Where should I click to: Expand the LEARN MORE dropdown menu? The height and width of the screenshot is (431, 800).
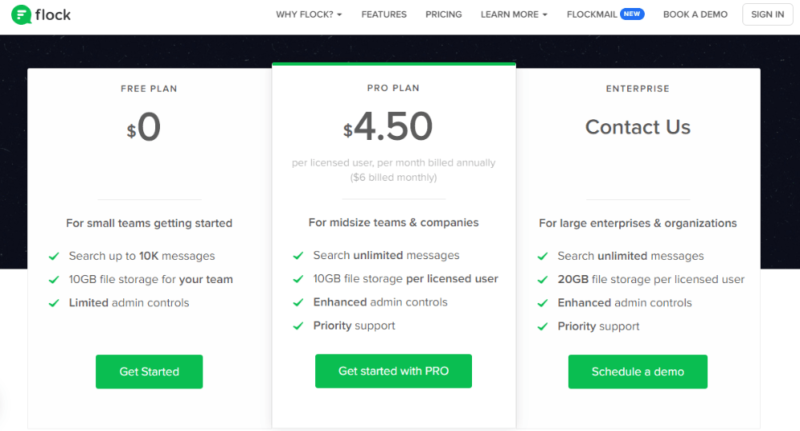[514, 15]
